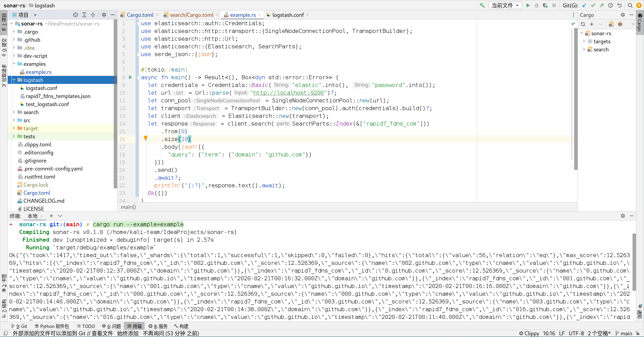Open the 8: 服务 tool window
Viewport: 644px width, 337px height.
[x=158, y=326]
